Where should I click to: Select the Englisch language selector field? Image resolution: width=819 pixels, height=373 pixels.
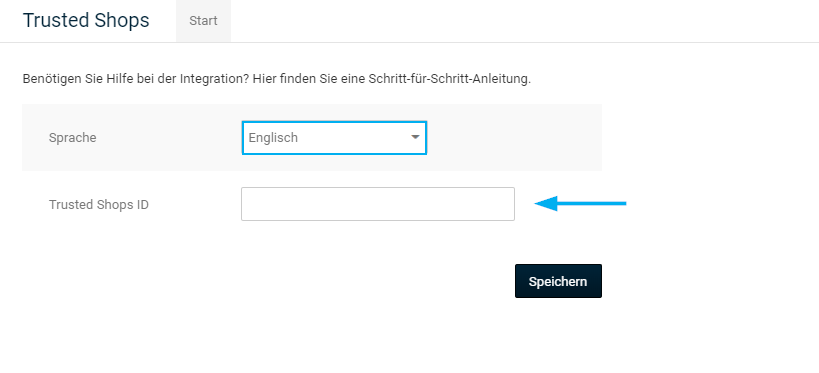point(334,138)
